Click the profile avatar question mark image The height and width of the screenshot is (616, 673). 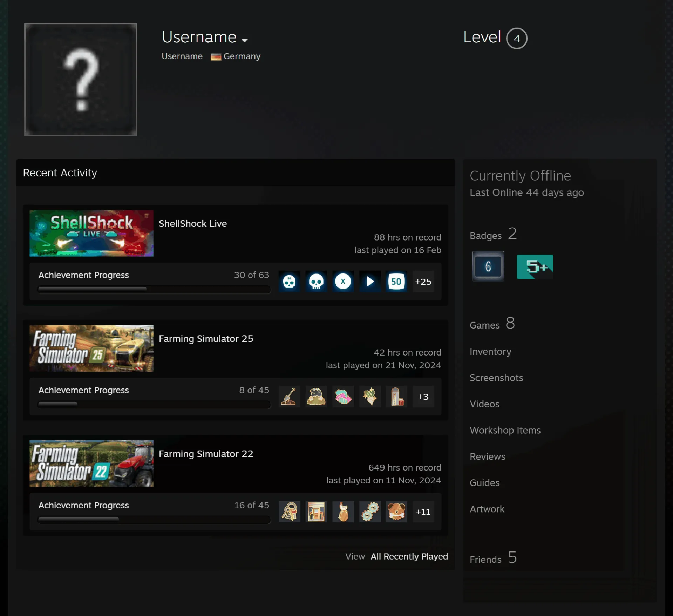(x=81, y=79)
